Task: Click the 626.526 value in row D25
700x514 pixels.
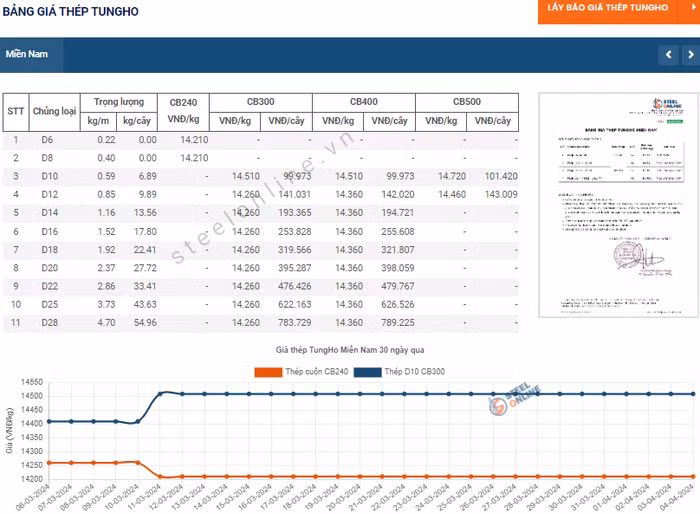Action: [398, 305]
